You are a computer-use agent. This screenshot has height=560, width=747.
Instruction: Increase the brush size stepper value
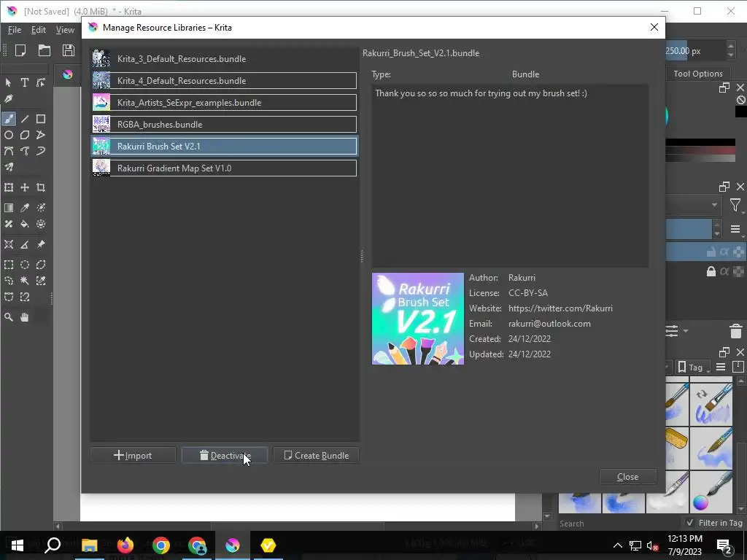[731, 46]
